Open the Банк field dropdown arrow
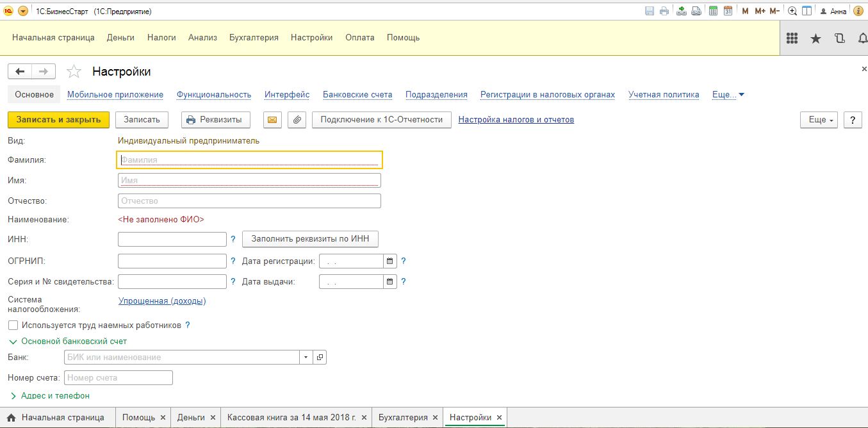Viewport: 868px width, 428px height. [306, 357]
